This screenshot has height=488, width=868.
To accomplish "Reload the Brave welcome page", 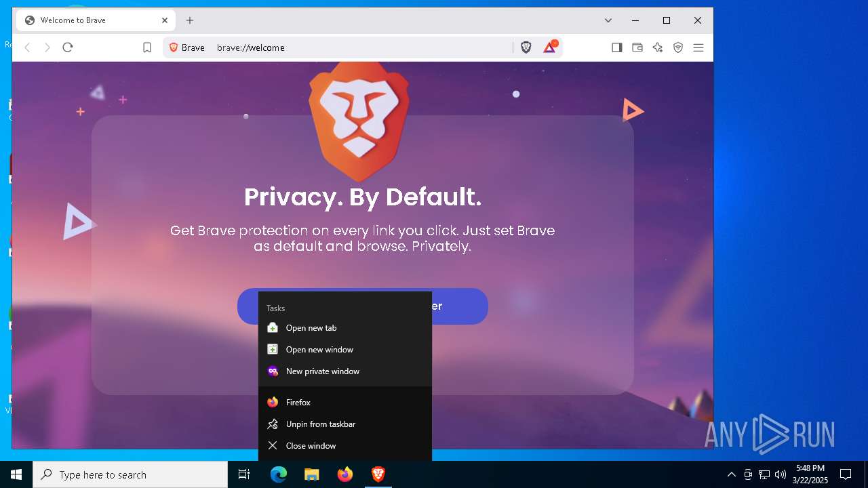I will (68, 47).
